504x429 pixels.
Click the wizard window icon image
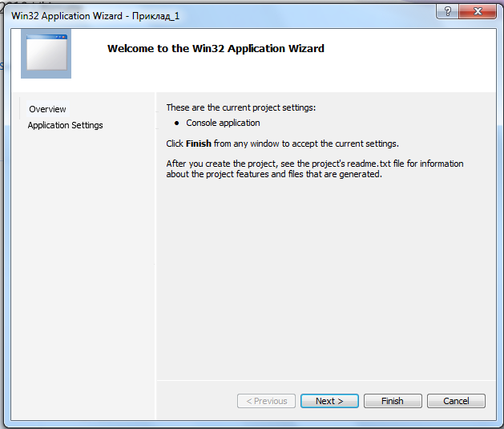coord(46,54)
